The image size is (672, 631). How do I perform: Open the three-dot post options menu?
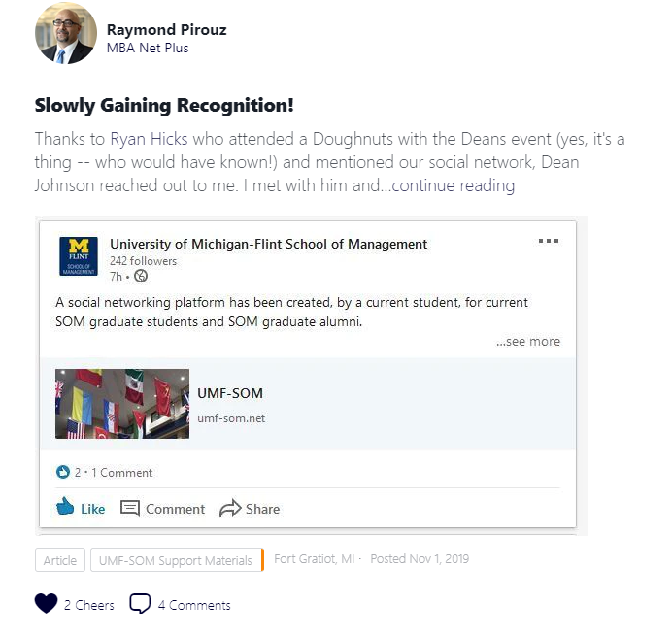pyautogui.click(x=548, y=242)
